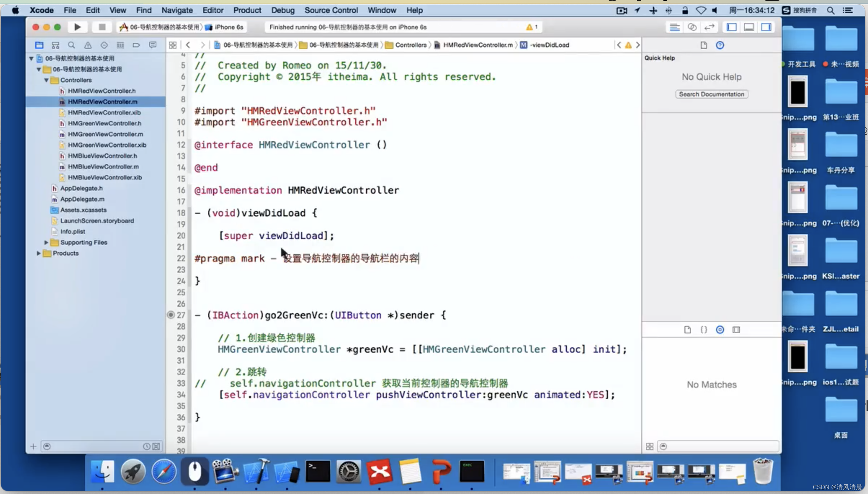Open the Issue navigator warning icon
Image resolution: width=868 pixels, height=494 pixels.
point(88,45)
